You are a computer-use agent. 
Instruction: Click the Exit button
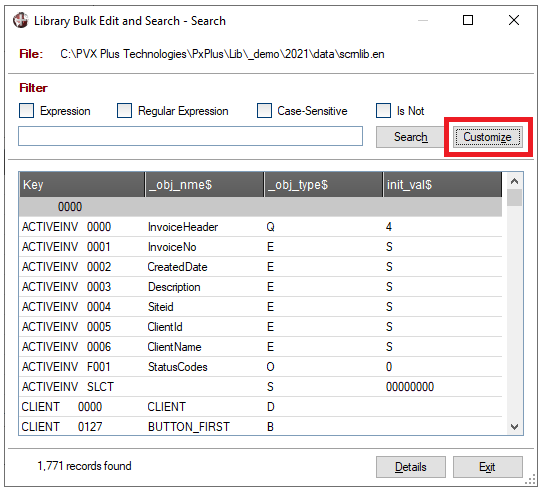point(488,467)
